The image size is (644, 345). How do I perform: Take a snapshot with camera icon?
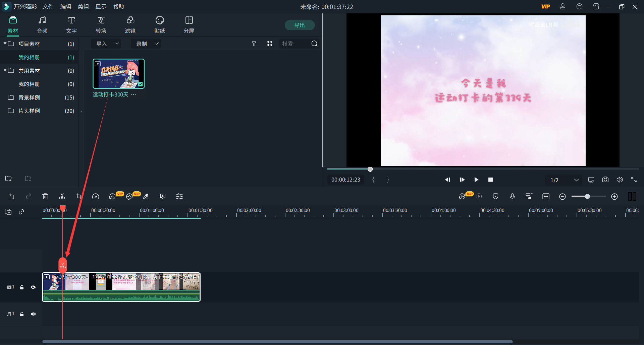pos(605,180)
